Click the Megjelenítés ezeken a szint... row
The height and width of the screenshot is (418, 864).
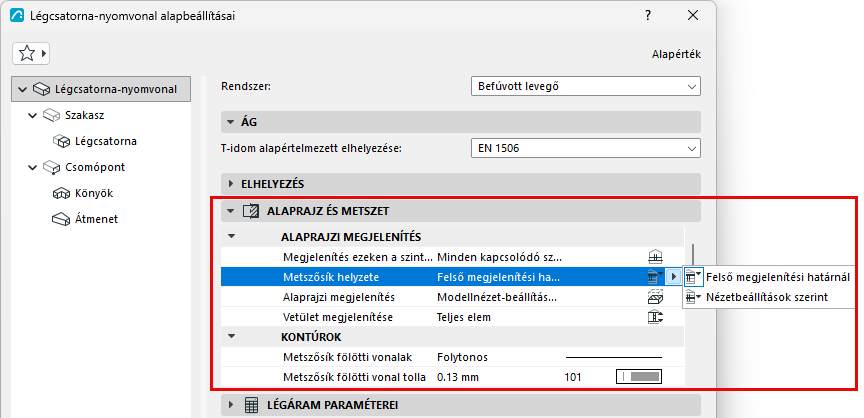tap(452, 257)
